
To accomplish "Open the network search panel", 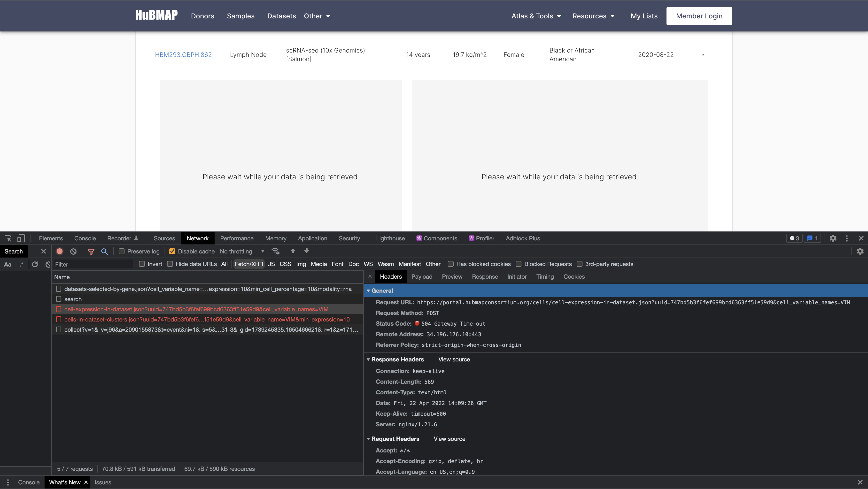I will [104, 251].
